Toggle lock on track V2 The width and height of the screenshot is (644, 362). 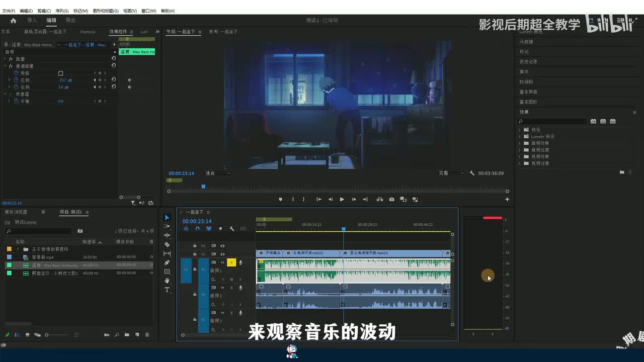point(195,254)
